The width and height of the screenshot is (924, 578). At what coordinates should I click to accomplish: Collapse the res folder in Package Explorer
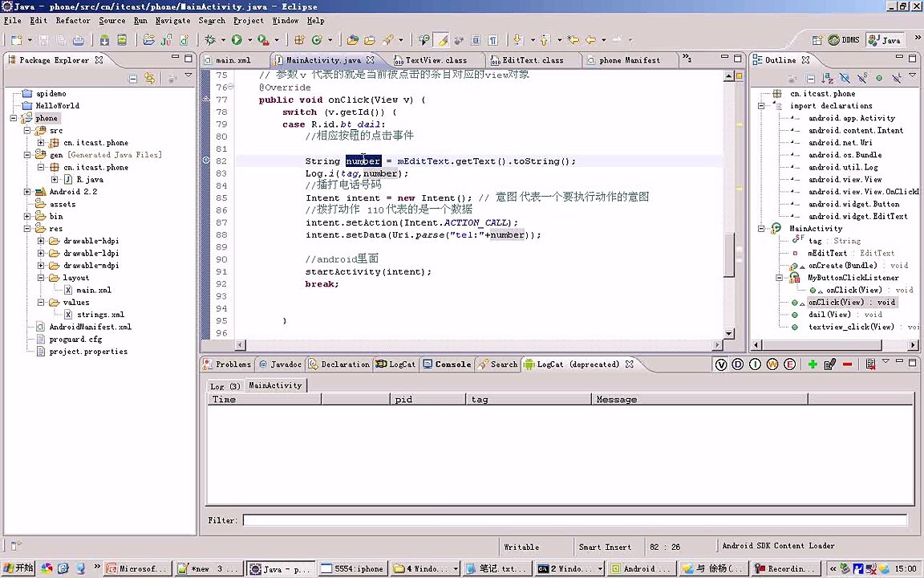(28, 229)
